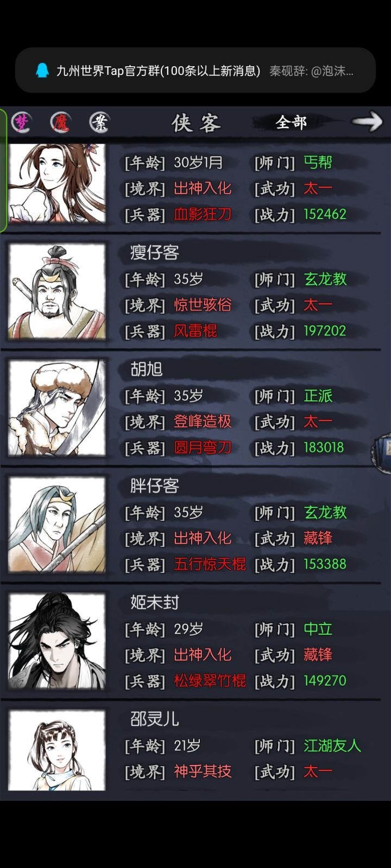Open 瘦仔客's portrait thumbnail
Screen dimensions: 391x868
click(57, 292)
